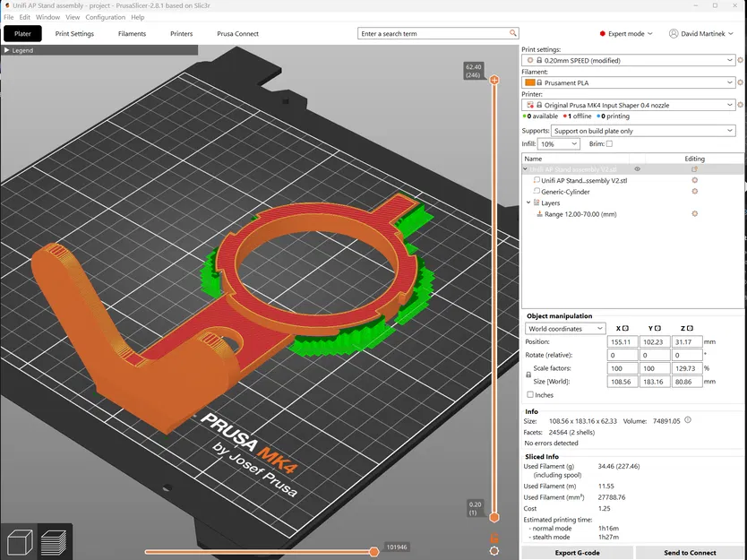Switch to the Plater tab
Screen dimensions: 747x560
coord(22,33)
